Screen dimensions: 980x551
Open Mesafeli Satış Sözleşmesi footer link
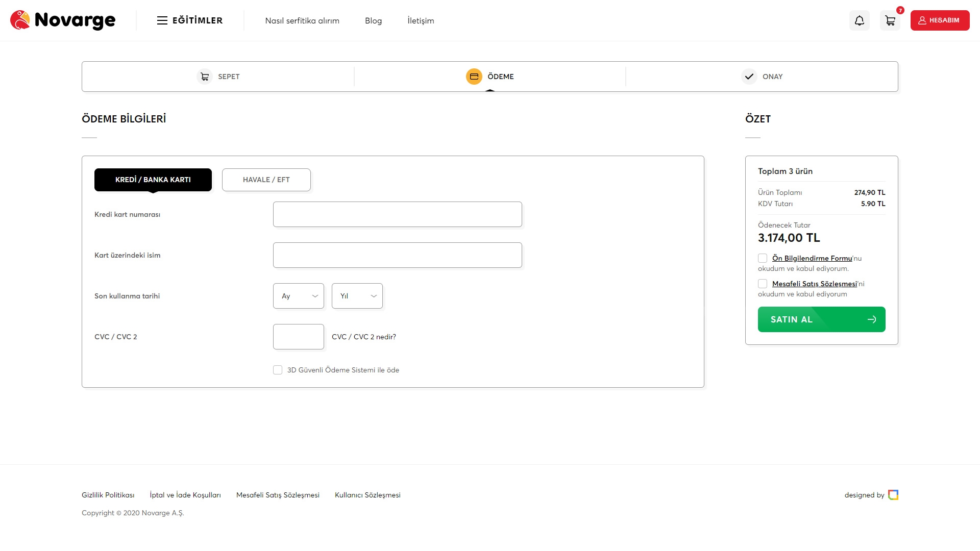coord(278,495)
